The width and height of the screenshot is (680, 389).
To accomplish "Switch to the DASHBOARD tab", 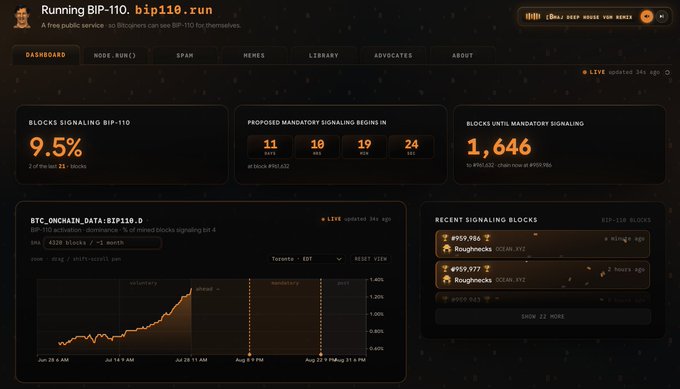I will tap(46, 55).
